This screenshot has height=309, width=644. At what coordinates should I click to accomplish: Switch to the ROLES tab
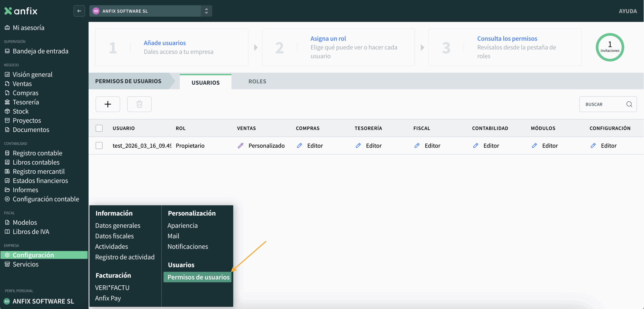point(257,81)
